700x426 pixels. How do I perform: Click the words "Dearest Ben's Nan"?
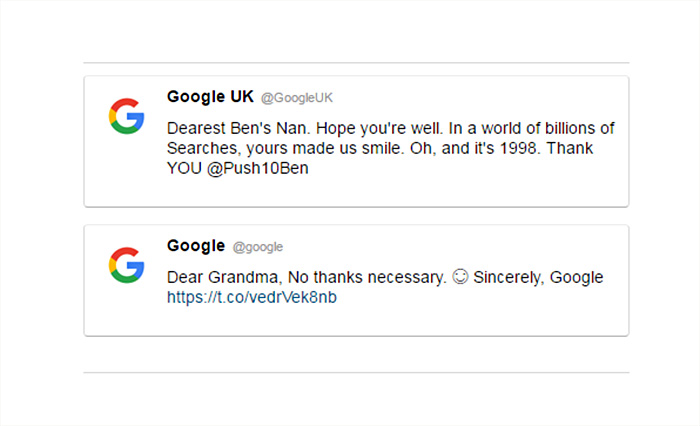click(237, 128)
